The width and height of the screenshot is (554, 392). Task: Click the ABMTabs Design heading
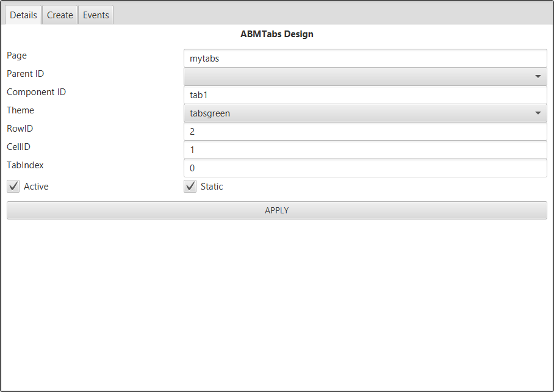click(x=277, y=34)
